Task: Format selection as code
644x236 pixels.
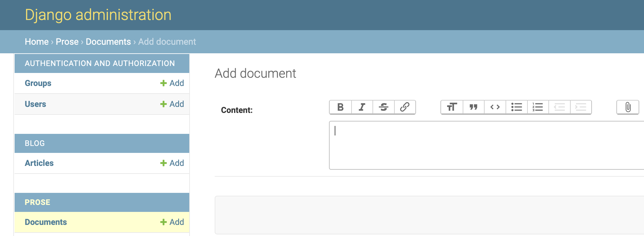Action: point(495,107)
